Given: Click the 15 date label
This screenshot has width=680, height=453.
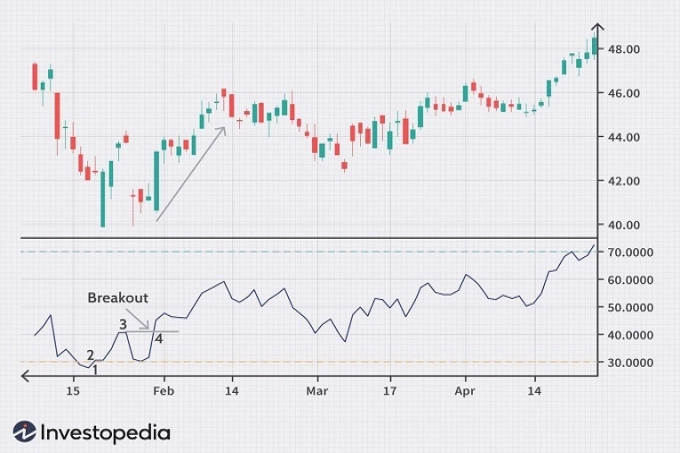Looking at the screenshot, I should click(x=73, y=391).
